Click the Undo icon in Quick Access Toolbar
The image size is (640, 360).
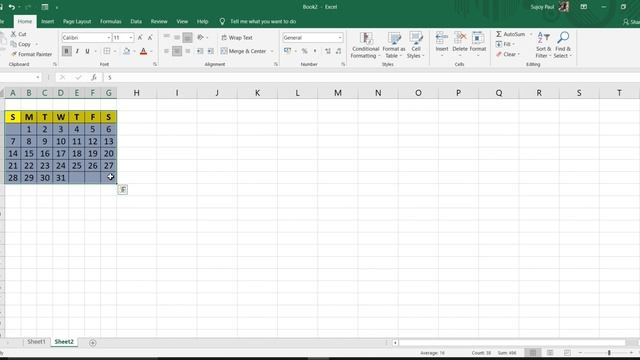(11, 7)
